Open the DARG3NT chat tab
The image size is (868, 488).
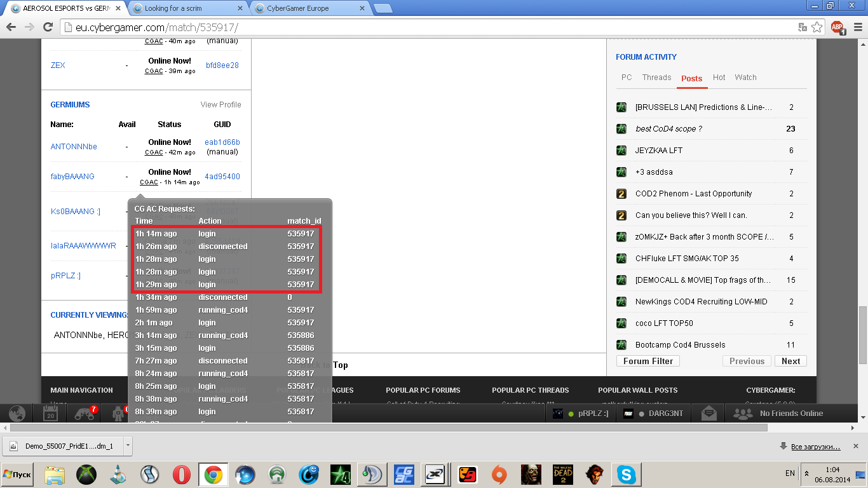[654, 413]
